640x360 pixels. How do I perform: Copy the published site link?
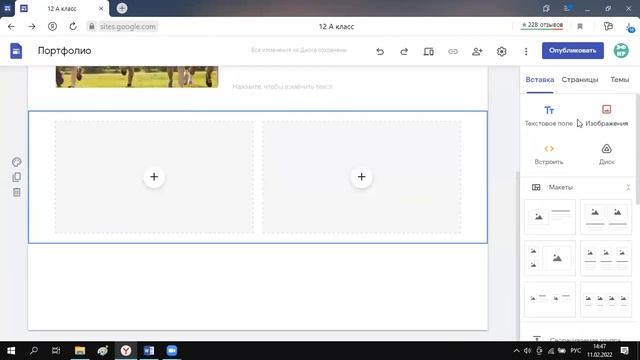pyautogui.click(x=453, y=51)
